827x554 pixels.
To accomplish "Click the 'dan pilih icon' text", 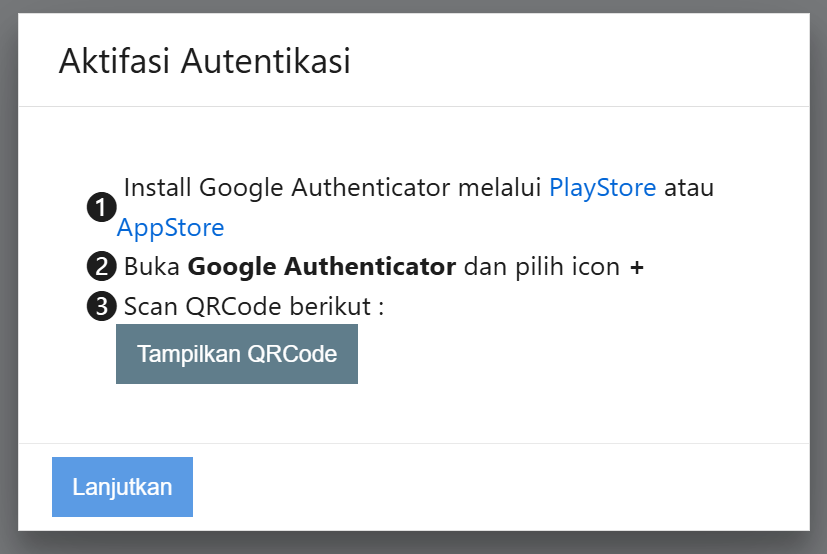I will point(542,268).
